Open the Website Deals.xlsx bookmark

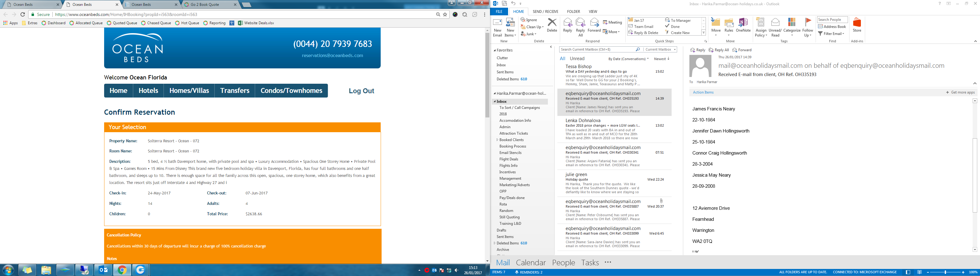pyautogui.click(x=256, y=23)
